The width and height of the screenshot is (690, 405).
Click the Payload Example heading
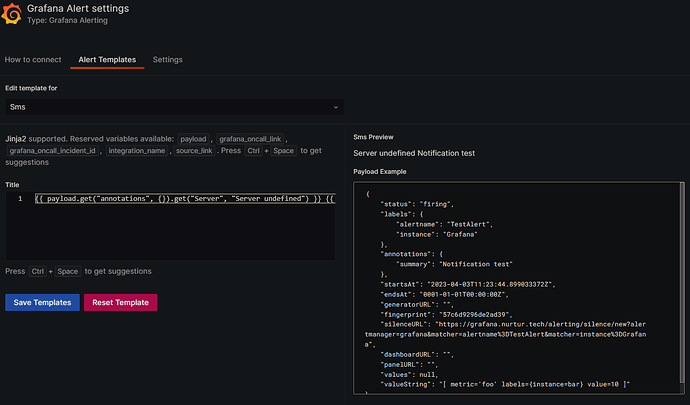pos(380,172)
